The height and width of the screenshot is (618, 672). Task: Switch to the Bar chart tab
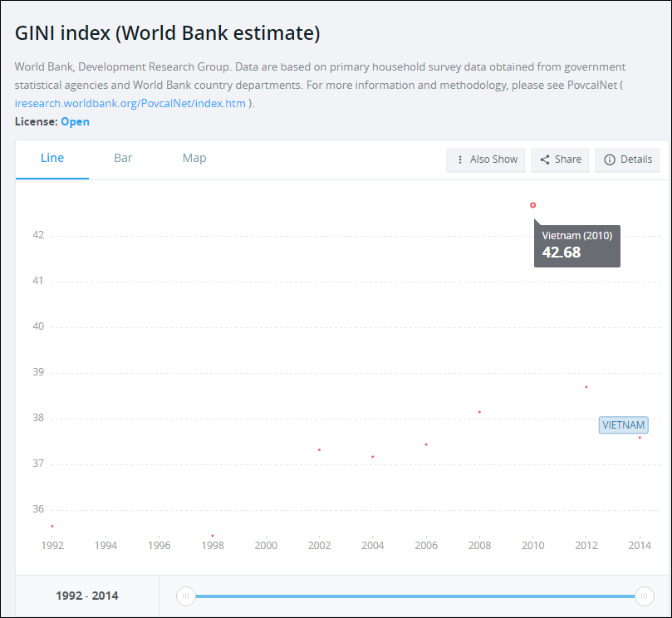[x=123, y=158]
